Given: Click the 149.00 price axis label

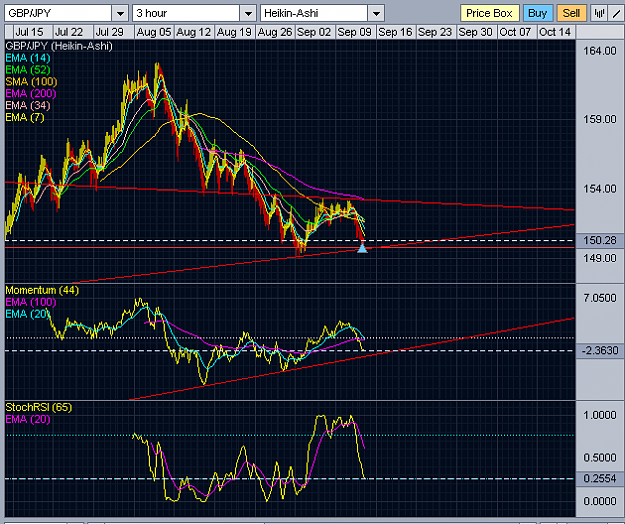Looking at the screenshot, I should click(600, 258).
